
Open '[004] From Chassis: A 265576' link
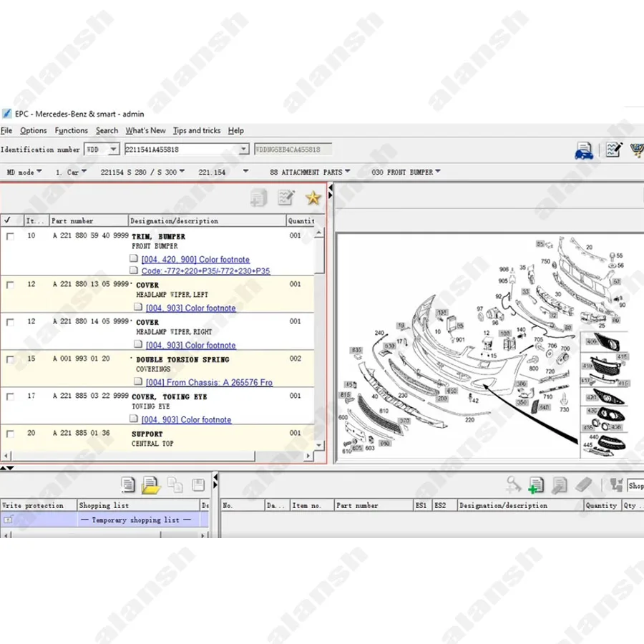tap(210, 382)
